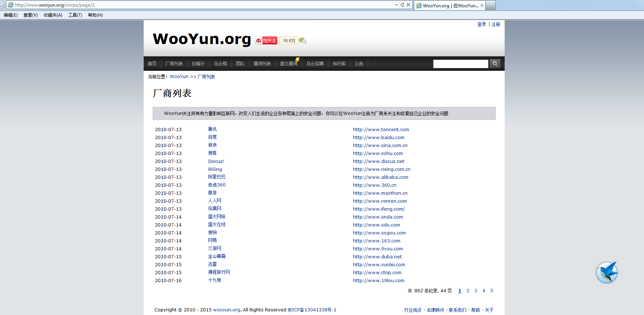Click the floating blue bird icon
The width and height of the screenshot is (644, 315).
tap(607, 272)
